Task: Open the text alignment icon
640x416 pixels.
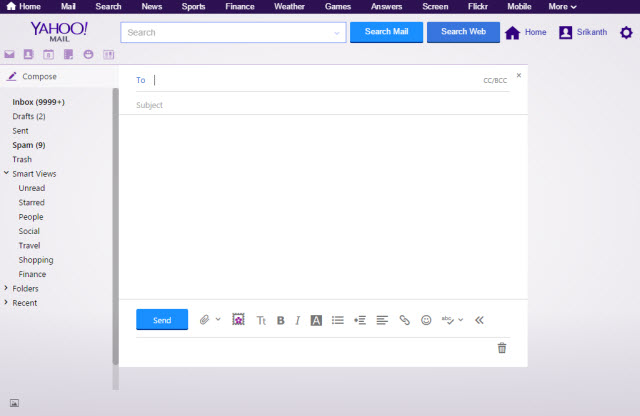Action: (382, 320)
